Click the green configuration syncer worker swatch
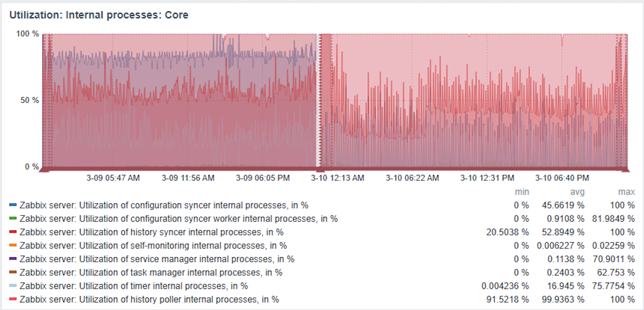644x310 pixels. pos(13,218)
